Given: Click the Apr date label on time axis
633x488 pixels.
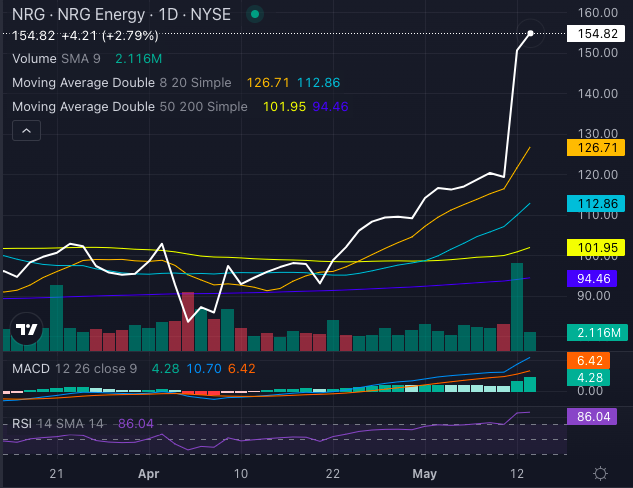Looking at the screenshot, I should pos(149,473).
